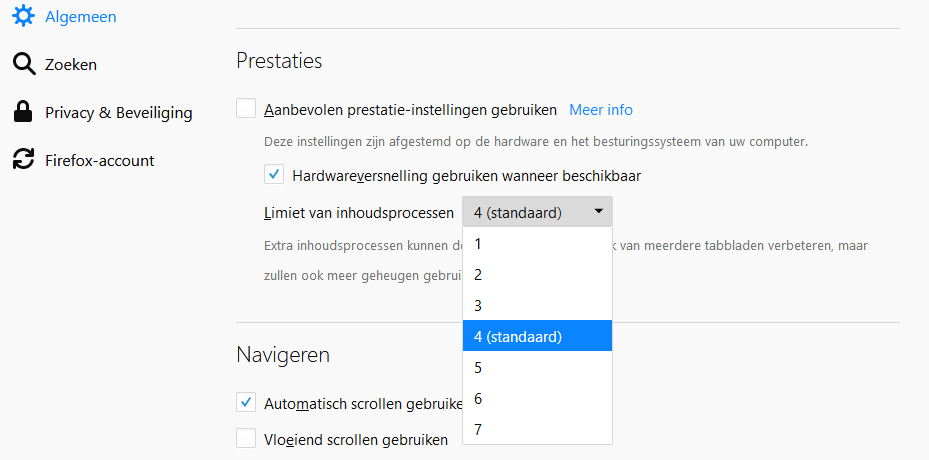The image size is (929, 460).
Task: Enable Vloeiend scrollen gebruiken checkbox
Action: click(x=246, y=438)
